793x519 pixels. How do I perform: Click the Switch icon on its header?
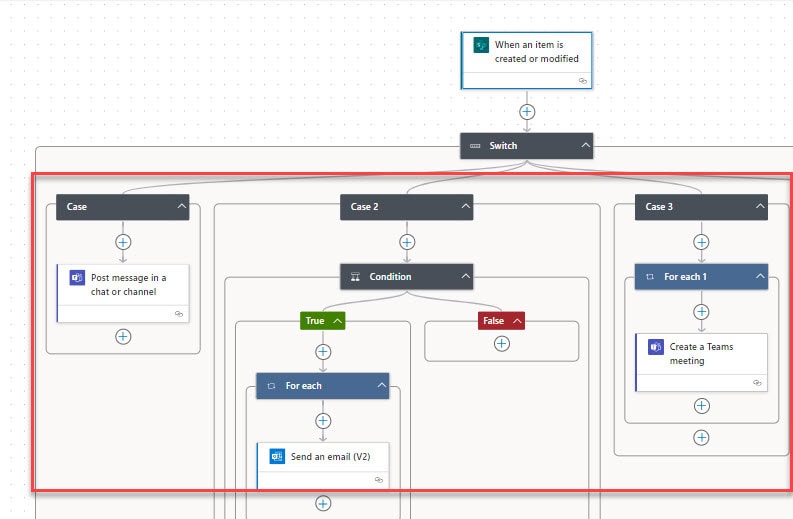point(475,146)
